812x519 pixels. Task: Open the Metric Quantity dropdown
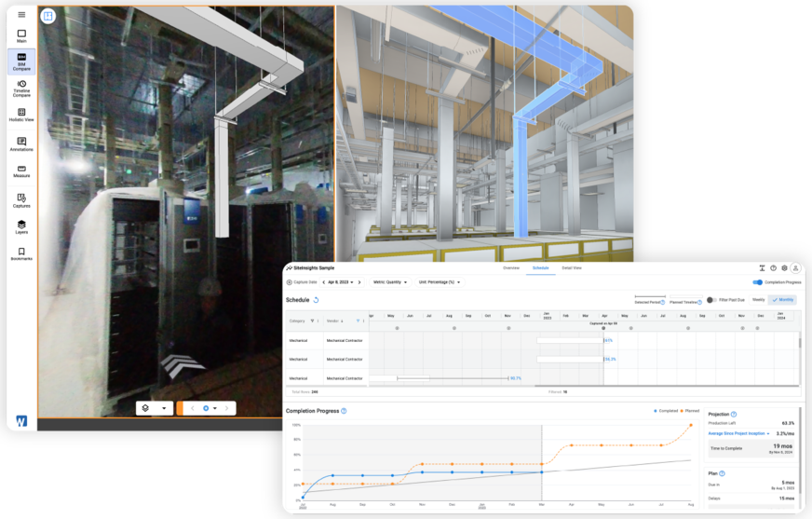pyautogui.click(x=391, y=282)
